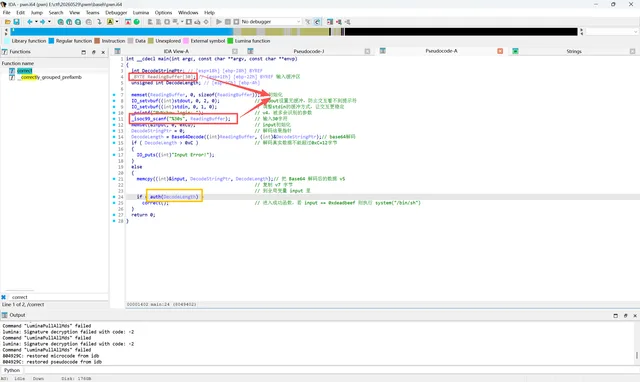The height and width of the screenshot is (382, 640).
Task: Open the 'No debugger' dropdown
Action: click(x=271, y=22)
